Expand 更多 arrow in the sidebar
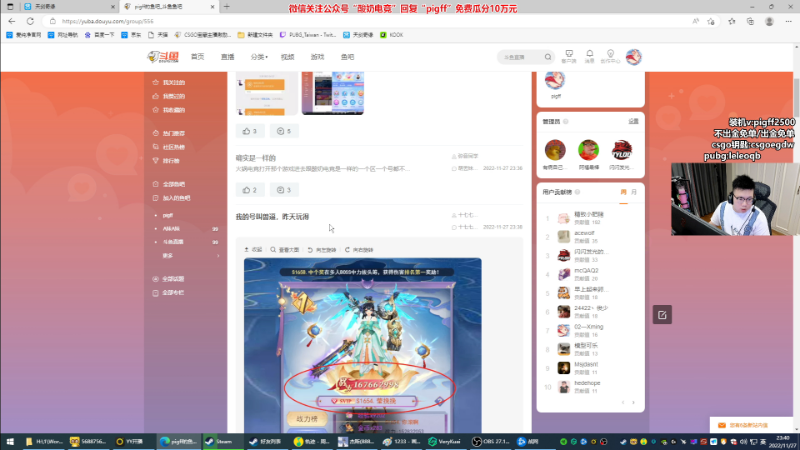This screenshot has height=450, width=800. tap(218, 256)
